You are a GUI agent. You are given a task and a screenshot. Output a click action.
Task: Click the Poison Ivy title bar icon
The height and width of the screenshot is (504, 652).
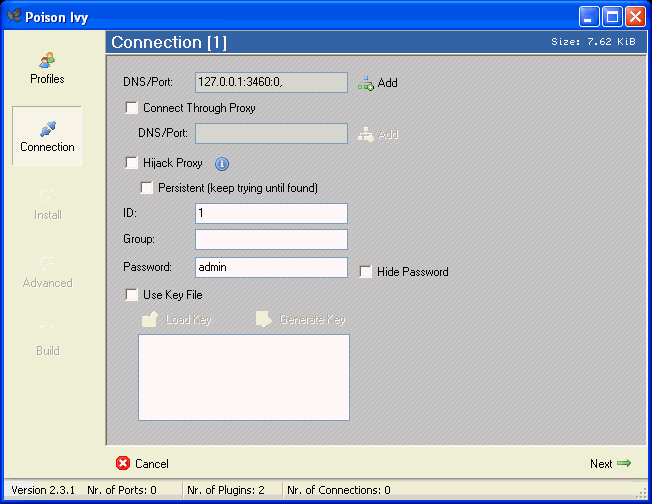click(14, 15)
